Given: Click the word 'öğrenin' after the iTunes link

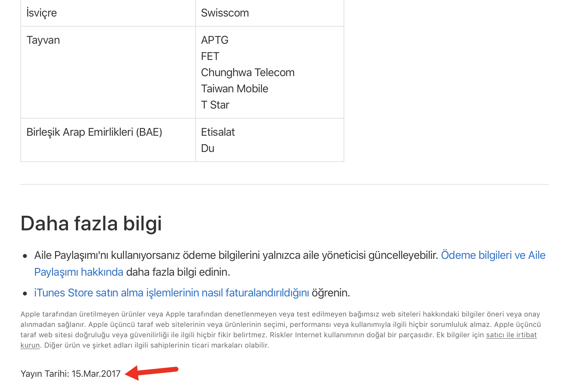Looking at the screenshot, I should 330,293.
